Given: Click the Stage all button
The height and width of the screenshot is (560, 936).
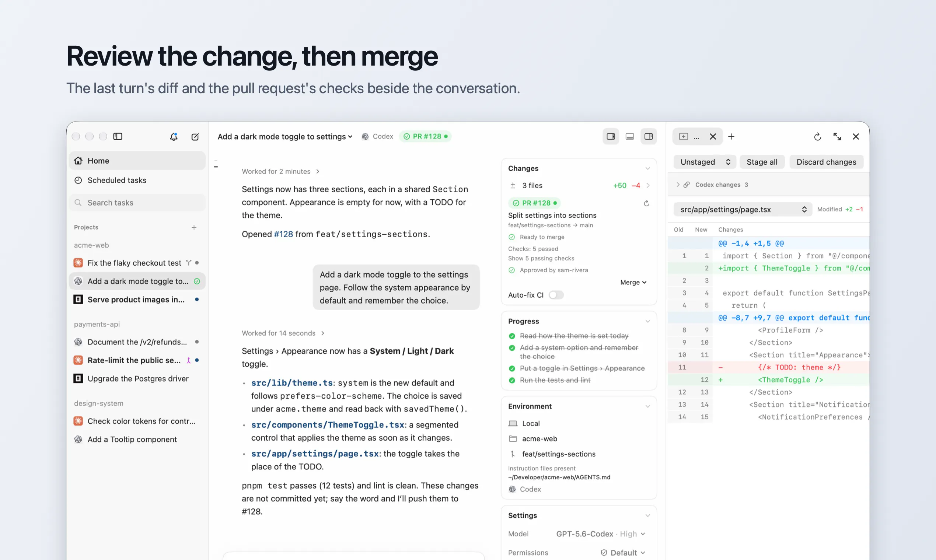Looking at the screenshot, I should pos(762,162).
